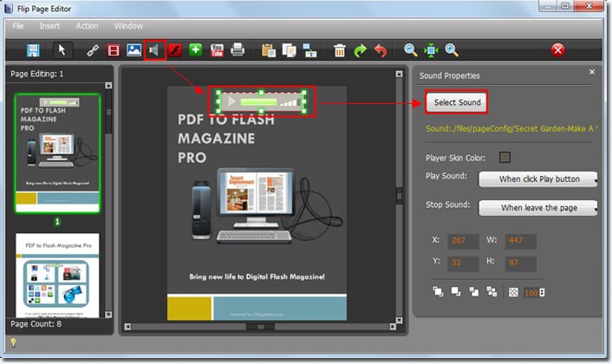Insert a YouTube video
The image size is (612, 364).
coord(217,50)
